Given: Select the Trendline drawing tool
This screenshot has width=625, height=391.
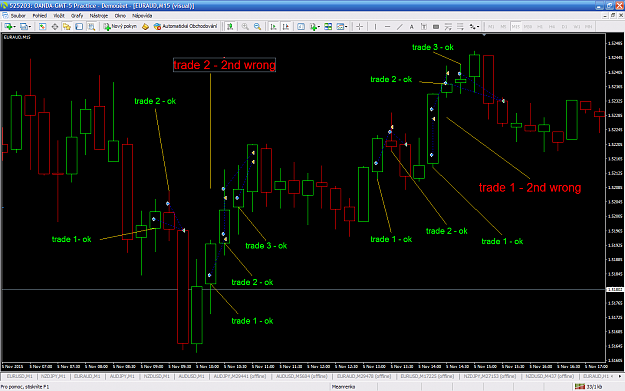Looking at the screenshot, I should tap(399, 27).
